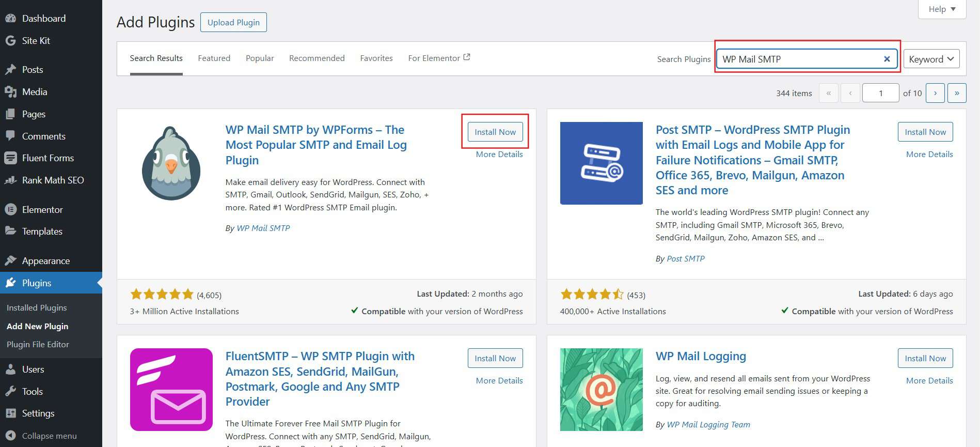Screen dimensions: 980x447
Task: Click author link WP Mail SMTP
Action: tap(263, 228)
